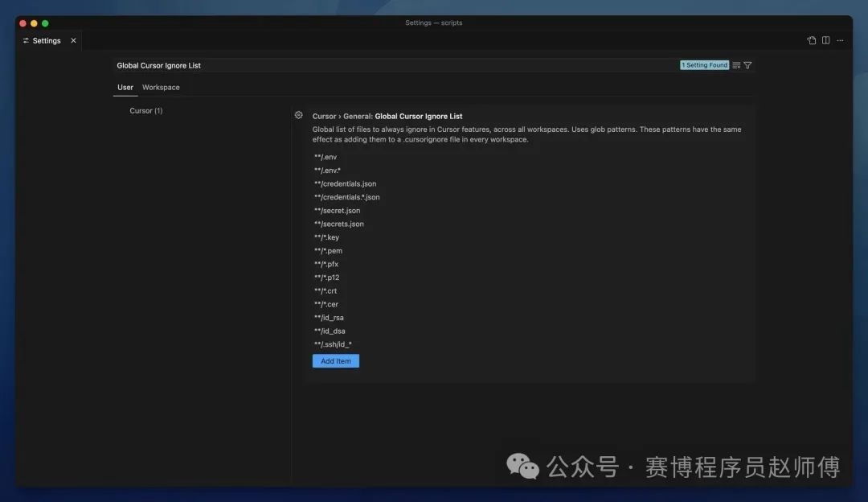868x502 pixels.
Task: Open the editor More Actions menu
Action: 841,40
